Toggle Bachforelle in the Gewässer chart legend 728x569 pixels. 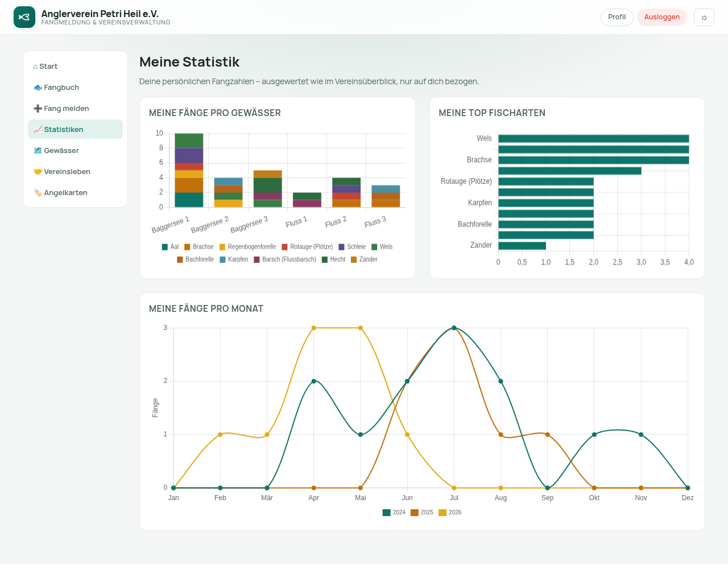195,259
